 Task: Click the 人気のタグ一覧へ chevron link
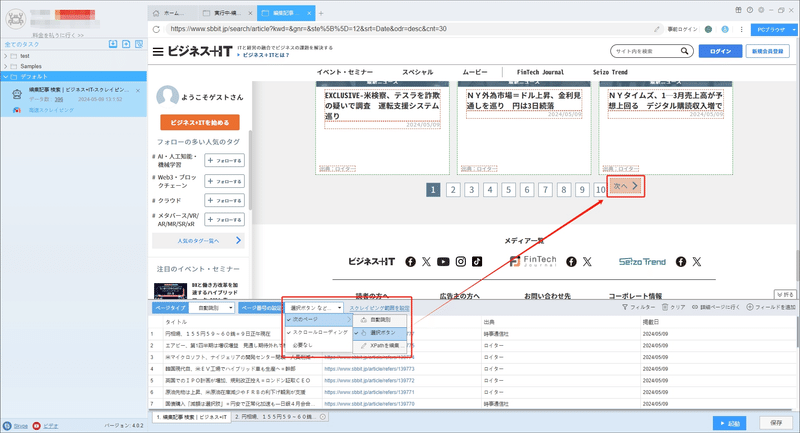pos(198,241)
